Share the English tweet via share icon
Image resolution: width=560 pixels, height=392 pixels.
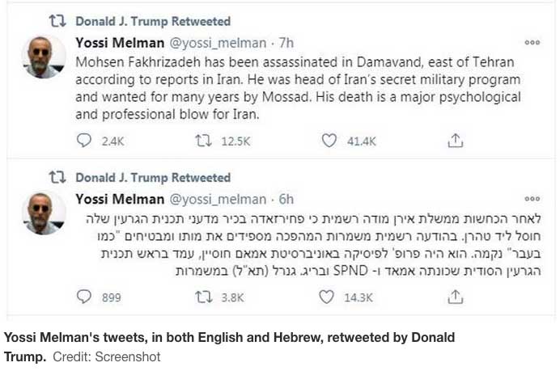tap(456, 141)
